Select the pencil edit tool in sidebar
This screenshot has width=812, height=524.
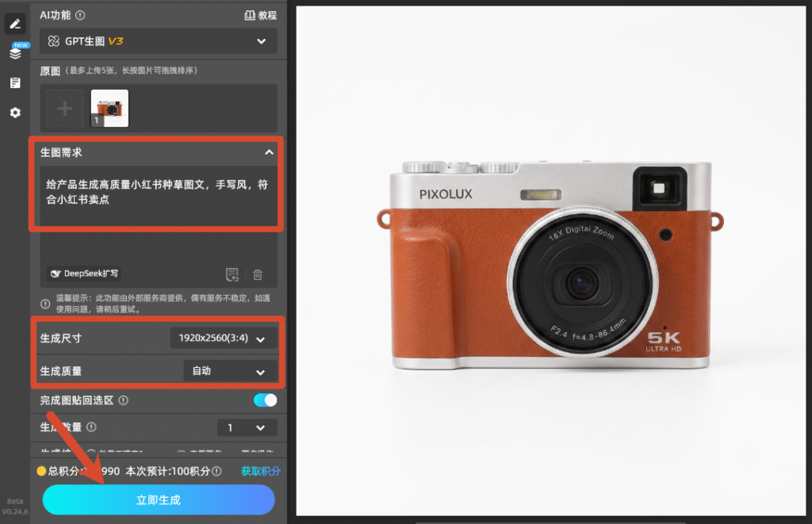tap(15, 24)
